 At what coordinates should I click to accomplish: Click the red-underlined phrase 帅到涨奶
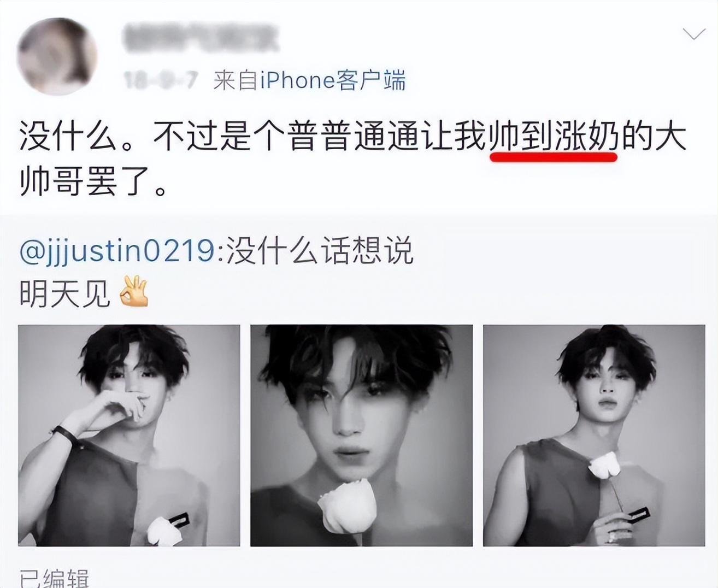tap(554, 137)
